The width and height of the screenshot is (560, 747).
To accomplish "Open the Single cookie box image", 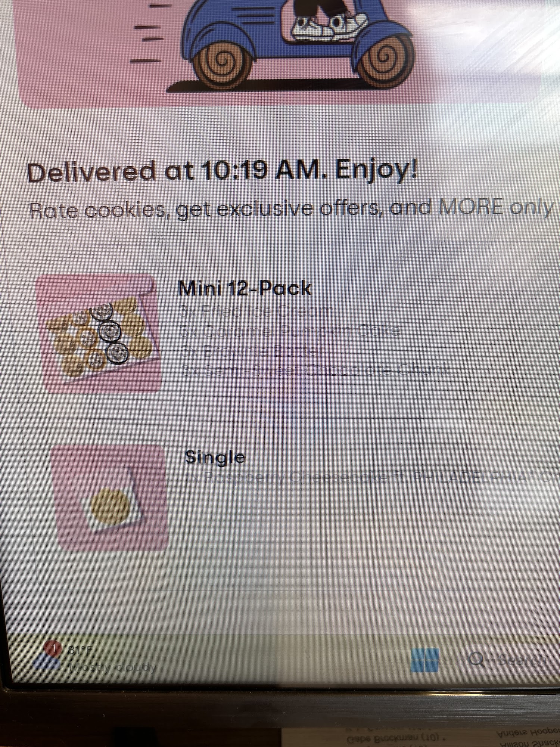I will pos(110,498).
